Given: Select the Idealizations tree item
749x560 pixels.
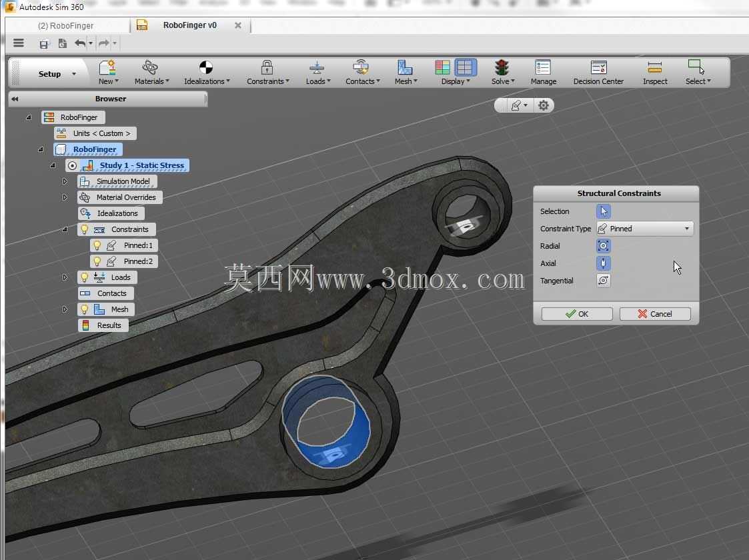Looking at the screenshot, I should (111, 213).
